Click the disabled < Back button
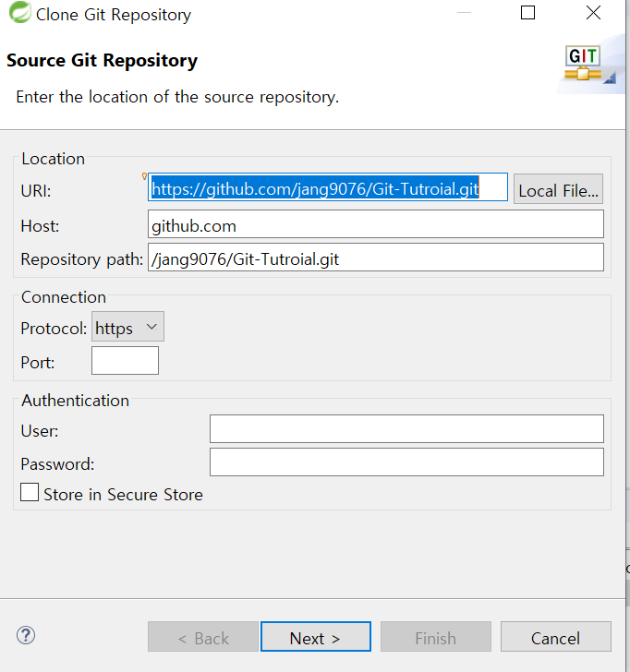 pos(203,636)
